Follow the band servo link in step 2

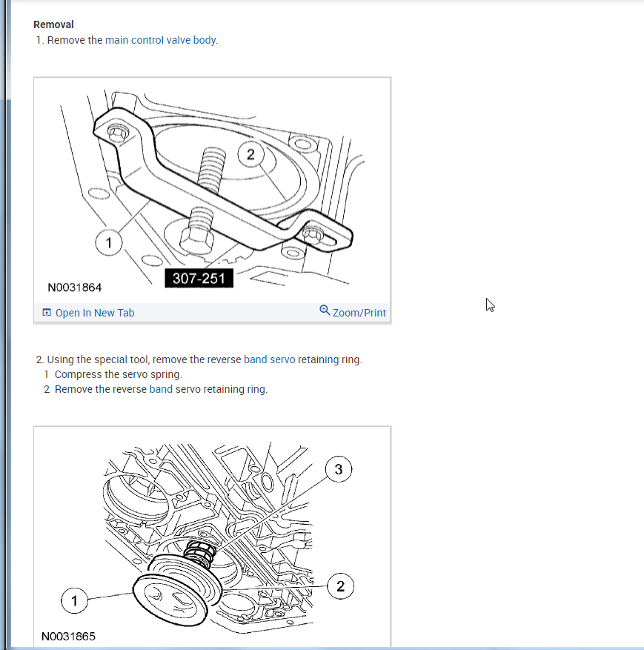coord(269,359)
